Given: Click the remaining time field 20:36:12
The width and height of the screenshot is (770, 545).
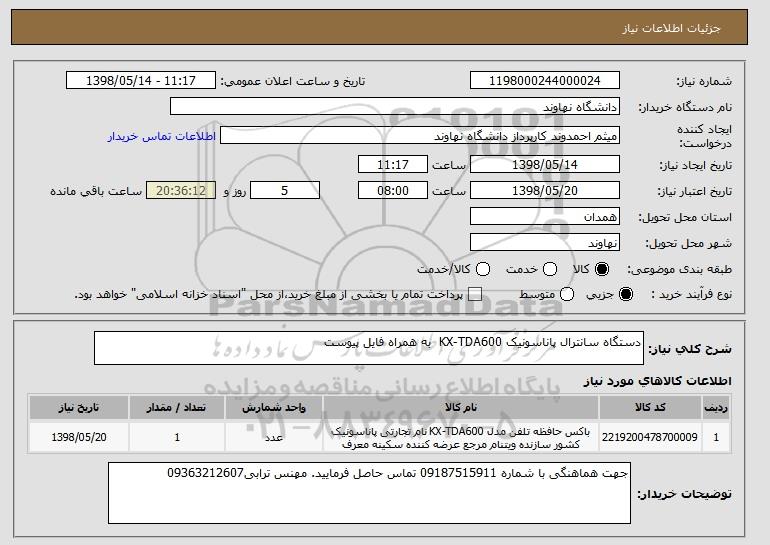Looking at the screenshot, I should click(181, 191).
